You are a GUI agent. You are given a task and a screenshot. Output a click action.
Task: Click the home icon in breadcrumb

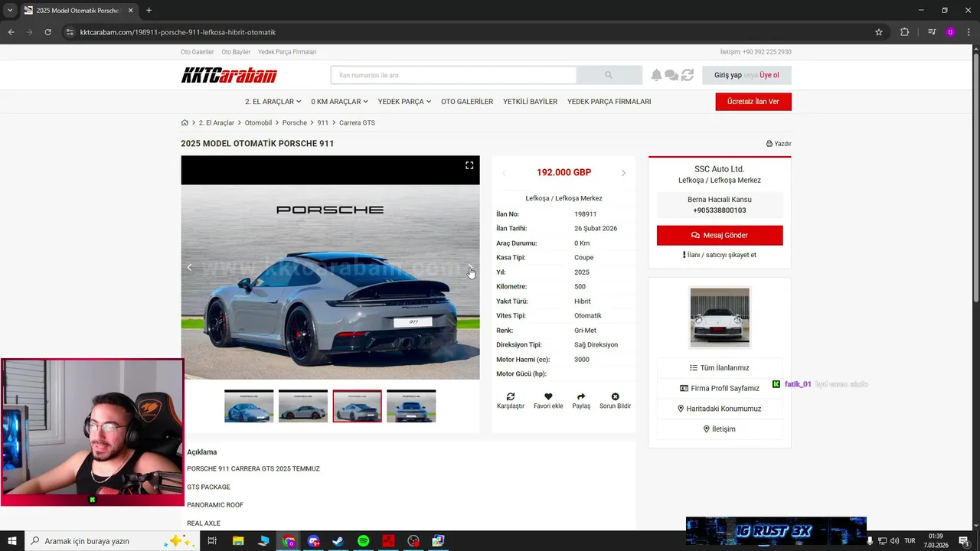[x=185, y=122]
